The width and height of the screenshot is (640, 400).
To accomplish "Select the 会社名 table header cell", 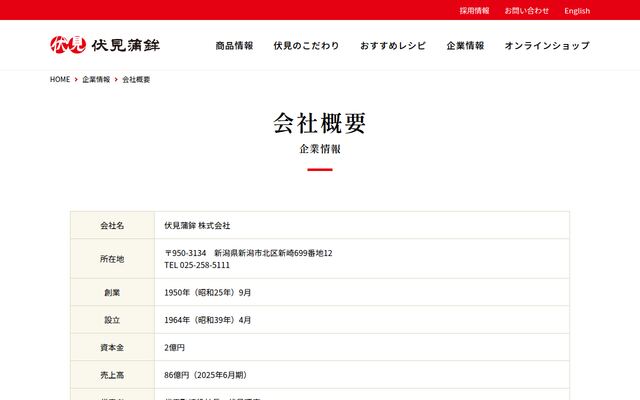I will (113, 225).
